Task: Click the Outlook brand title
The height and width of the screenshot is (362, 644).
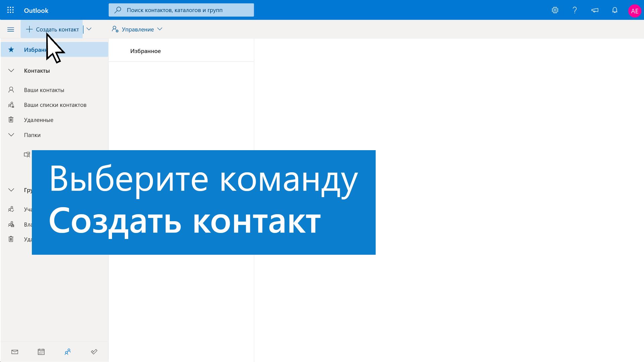Action: pos(36,10)
